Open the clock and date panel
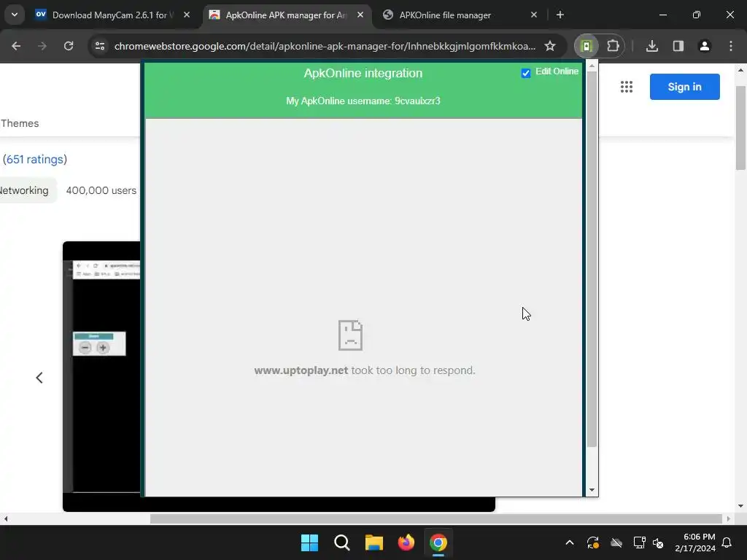 (x=695, y=542)
